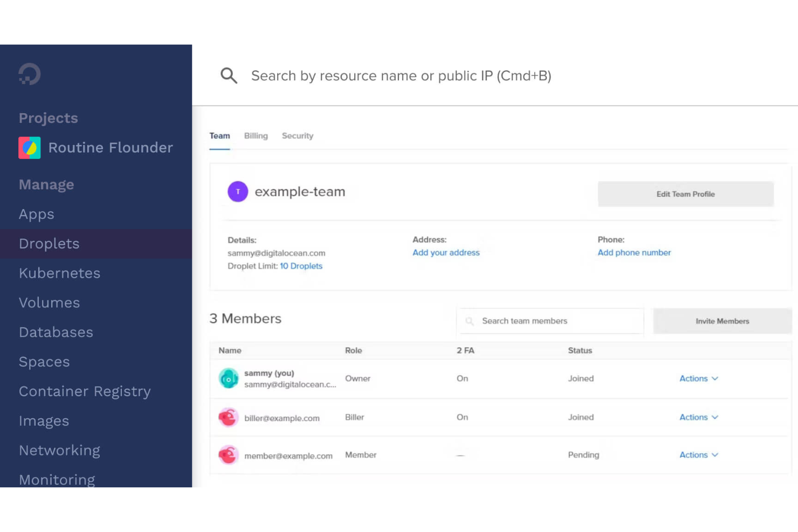This screenshot has width=798, height=532.
Task: Click sammy's profile avatar
Action: [x=228, y=378]
